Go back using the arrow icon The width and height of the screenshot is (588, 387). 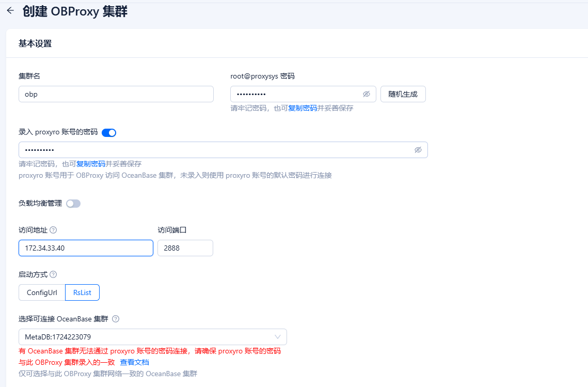(10, 10)
